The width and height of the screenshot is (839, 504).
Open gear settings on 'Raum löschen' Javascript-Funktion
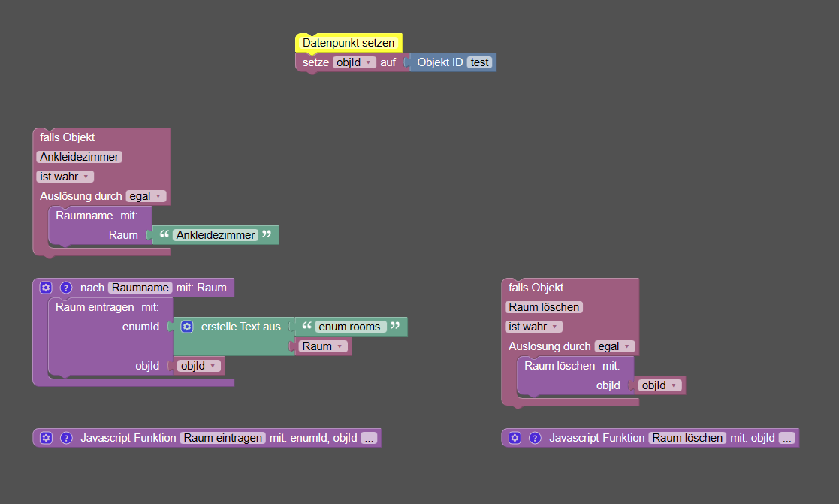(515, 438)
